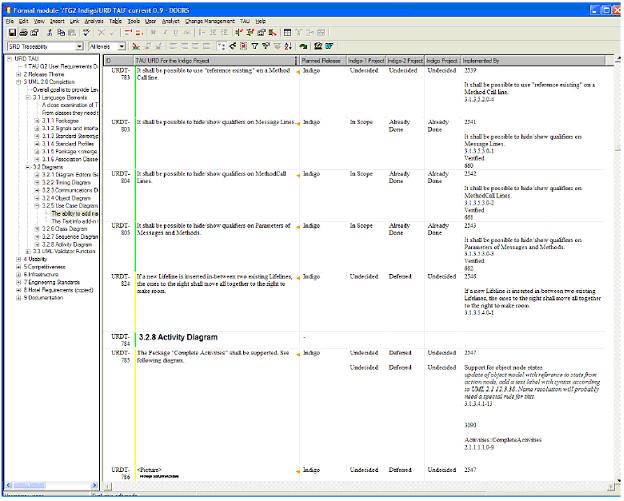
Task: Click the Planned Release column header
Action: (322, 61)
